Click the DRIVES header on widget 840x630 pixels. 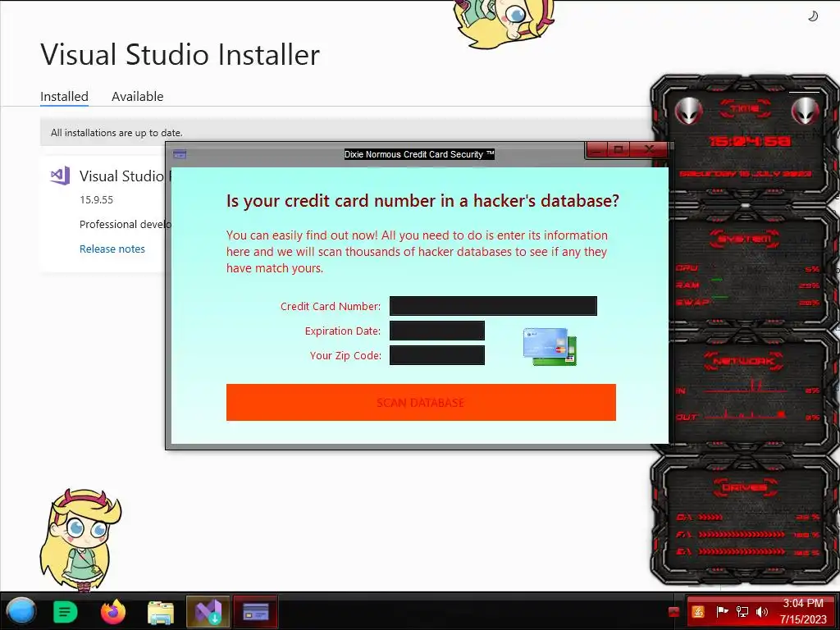pyautogui.click(x=744, y=487)
